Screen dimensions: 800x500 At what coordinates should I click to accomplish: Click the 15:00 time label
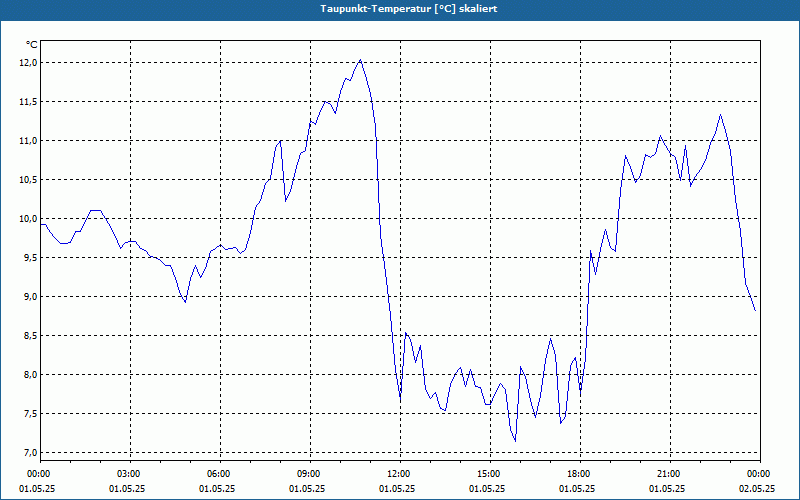click(490, 474)
